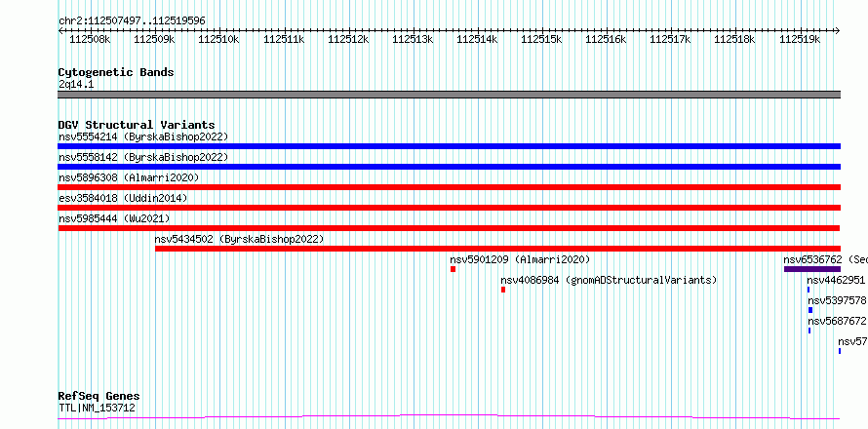Select the red bar under nsv5434502
Image resolution: width=868 pixels, height=429 pixels.
pyautogui.click(x=497, y=249)
